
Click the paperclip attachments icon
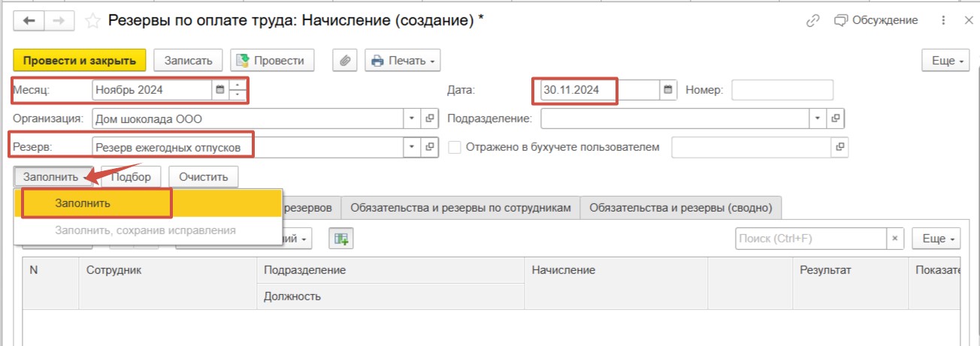pos(344,61)
